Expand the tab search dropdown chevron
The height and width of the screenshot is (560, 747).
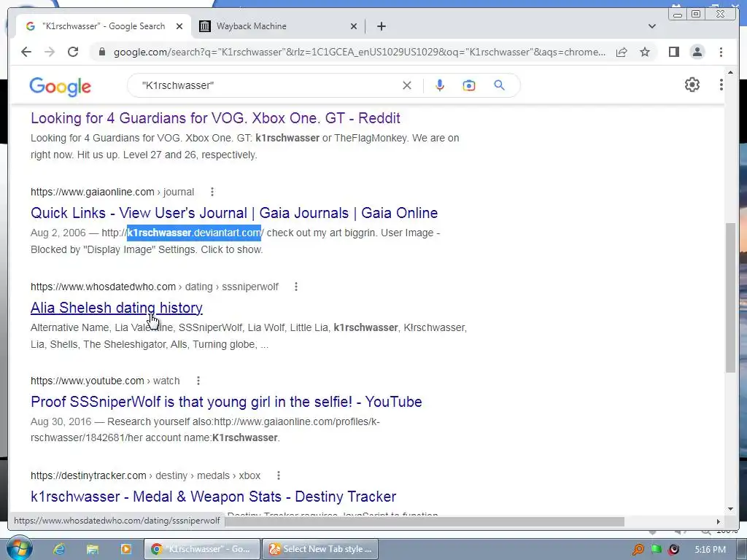[x=652, y=26]
